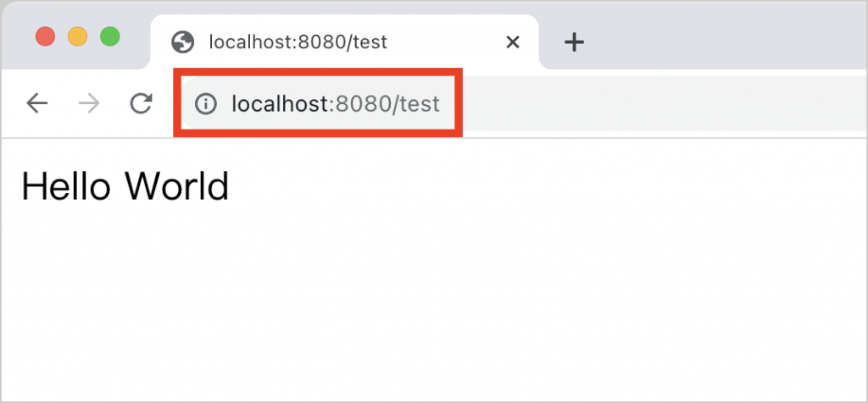The height and width of the screenshot is (403, 868).
Task: View site information via info icon
Action: pos(204,104)
